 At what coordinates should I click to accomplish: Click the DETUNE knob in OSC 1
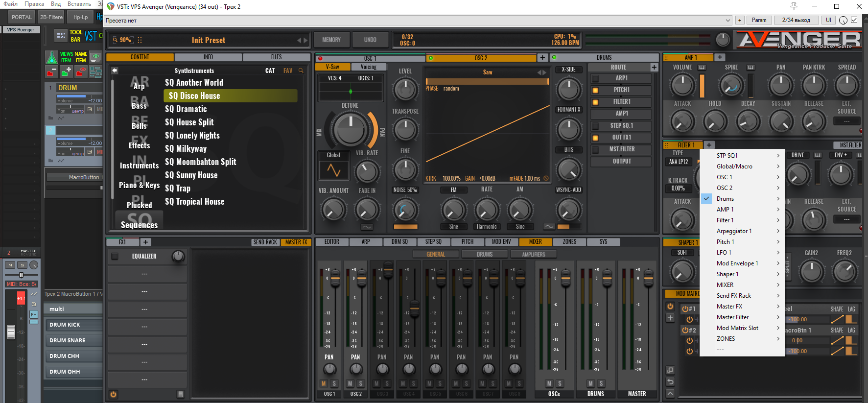coord(350,129)
